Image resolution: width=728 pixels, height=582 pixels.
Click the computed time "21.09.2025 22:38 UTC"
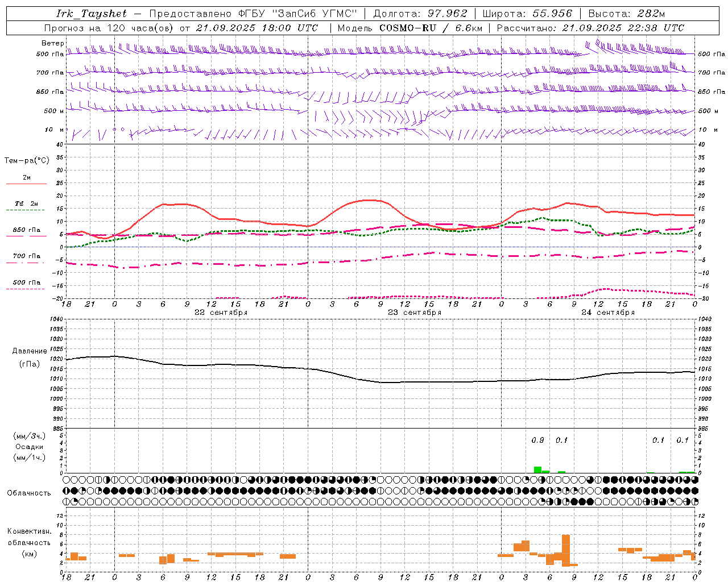(623, 28)
